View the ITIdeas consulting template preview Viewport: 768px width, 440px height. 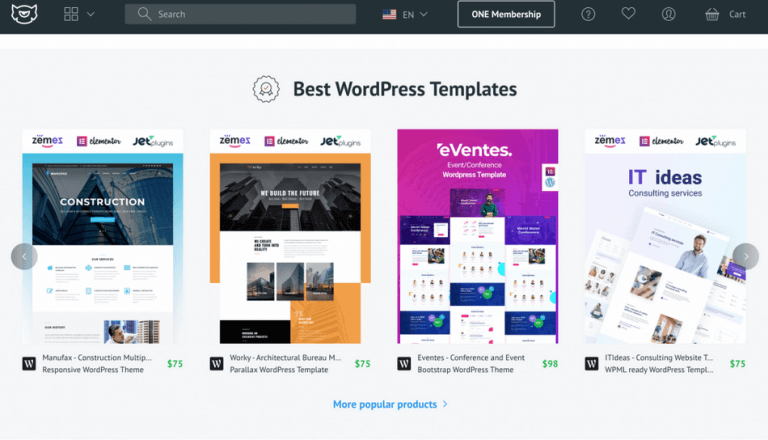[x=665, y=236]
